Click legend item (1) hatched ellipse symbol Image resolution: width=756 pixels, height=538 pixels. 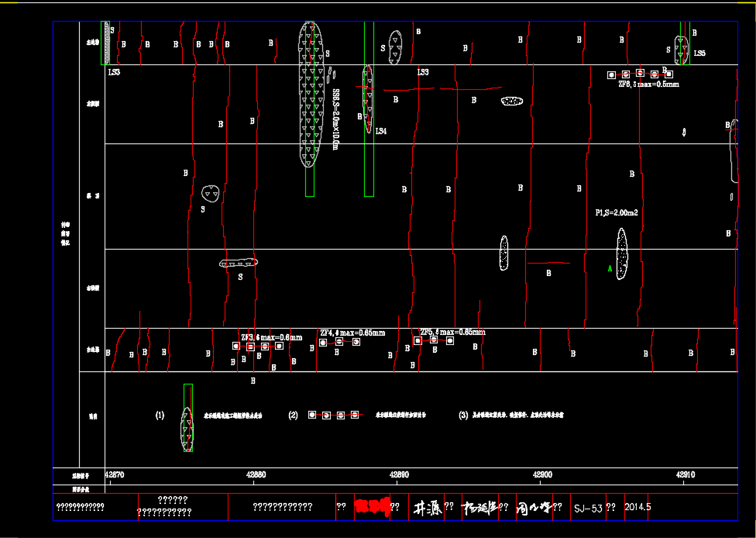187,429
